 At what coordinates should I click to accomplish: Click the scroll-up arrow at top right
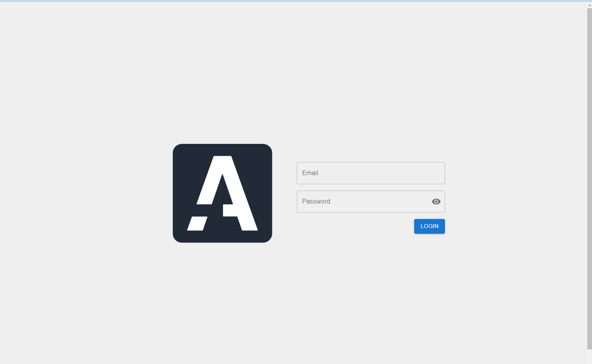point(589,5)
